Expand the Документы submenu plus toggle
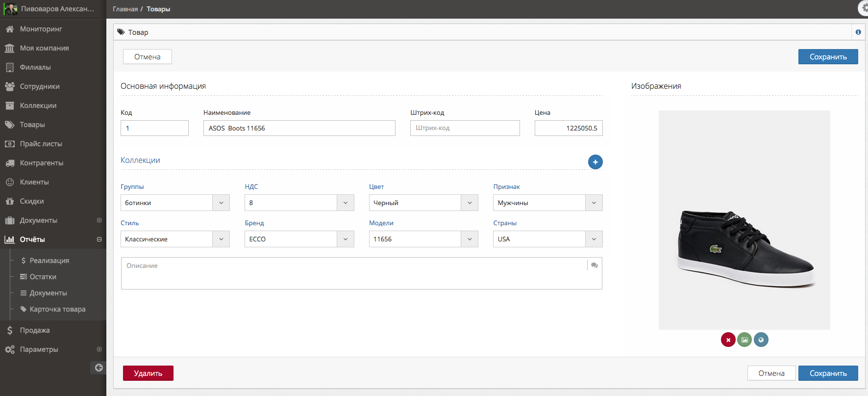Image resolution: width=868 pixels, height=396 pixels. point(99,220)
